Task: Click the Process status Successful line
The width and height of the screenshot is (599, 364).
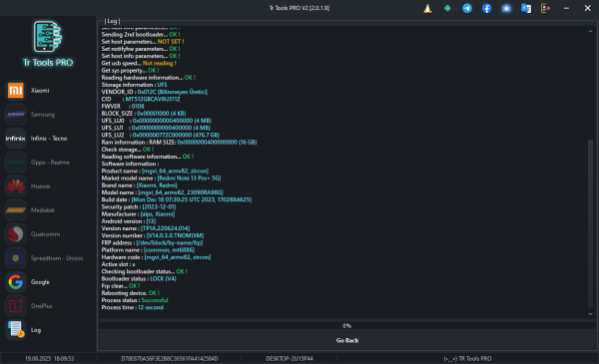Action: (x=135, y=300)
